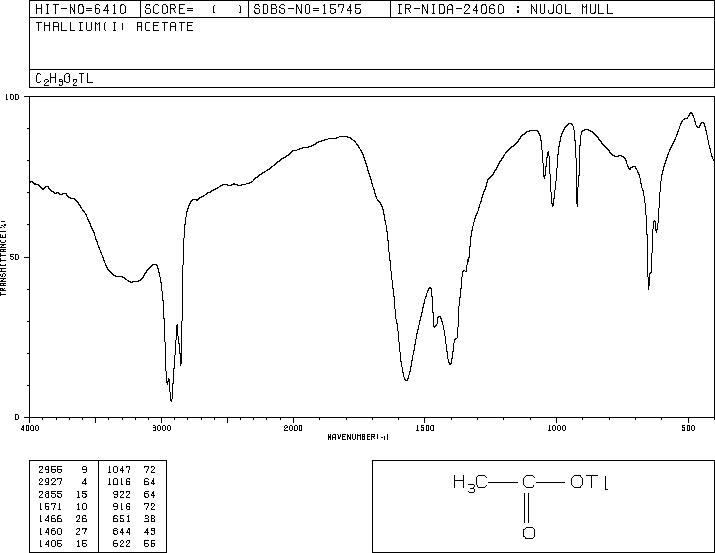Click the 500 wavenumber axis label
Viewport: 715px width, 553px height.
[x=688, y=428]
